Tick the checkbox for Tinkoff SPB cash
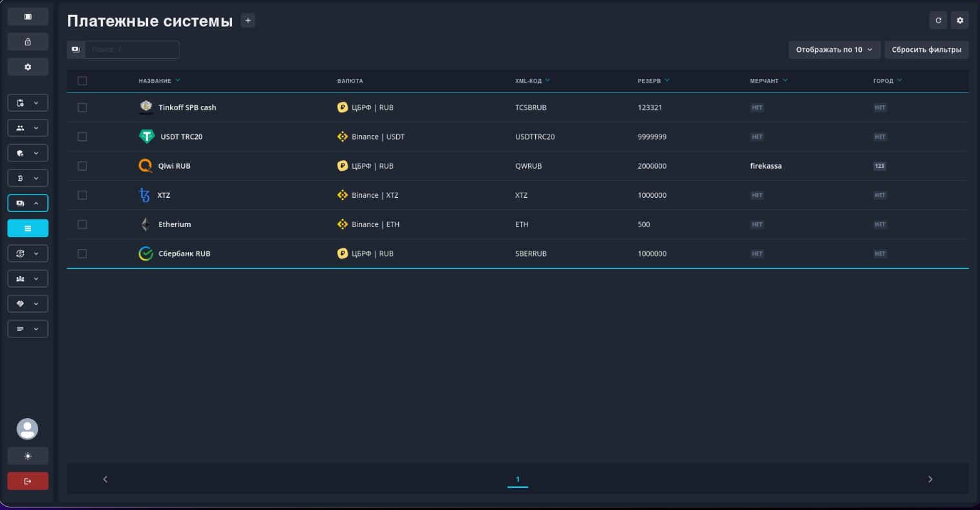The width and height of the screenshot is (980, 510). 82,107
